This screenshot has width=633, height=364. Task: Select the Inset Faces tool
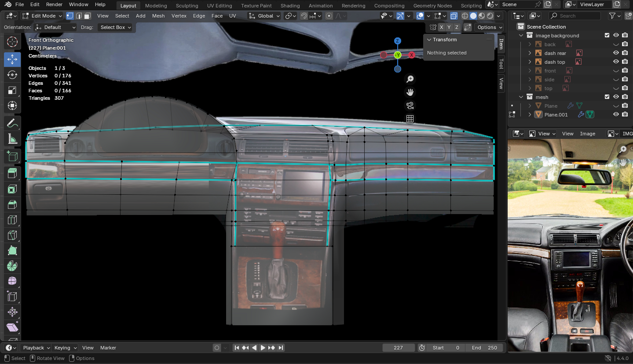pos(12,189)
